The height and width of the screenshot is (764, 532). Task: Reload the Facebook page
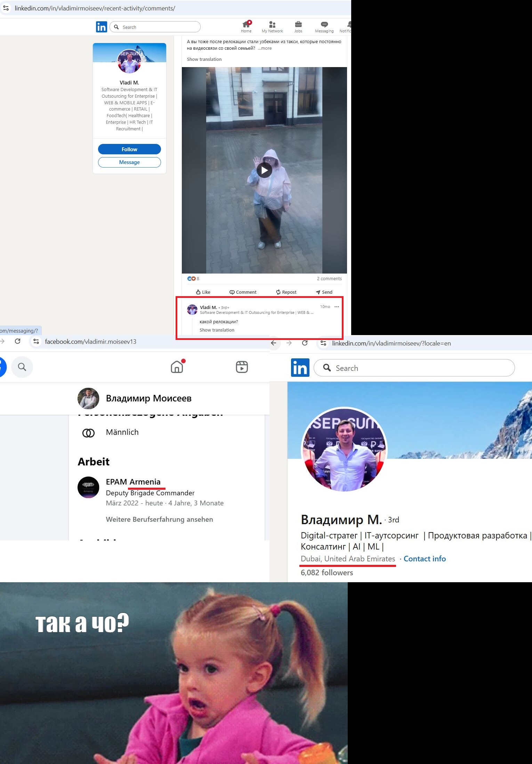click(x=17, y=341)
